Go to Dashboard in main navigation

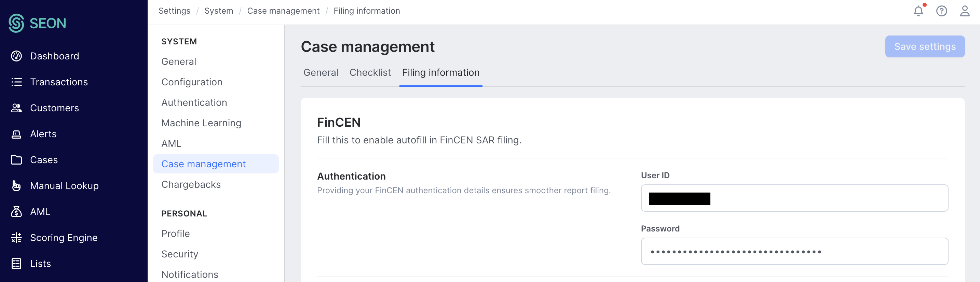point(54,56)
